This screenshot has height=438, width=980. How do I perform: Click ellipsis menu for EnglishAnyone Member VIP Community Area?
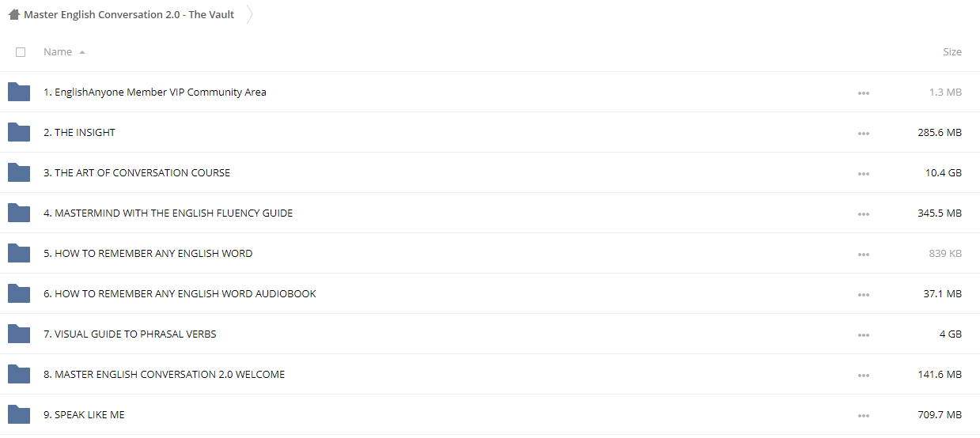click(863, 93)
